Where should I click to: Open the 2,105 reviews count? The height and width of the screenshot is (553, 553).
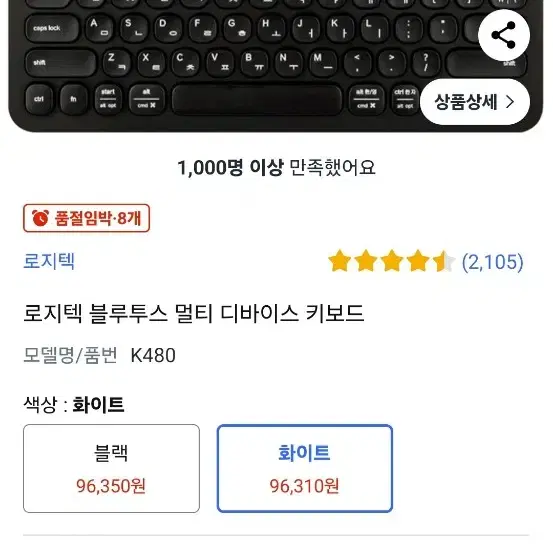coord(492,262)
